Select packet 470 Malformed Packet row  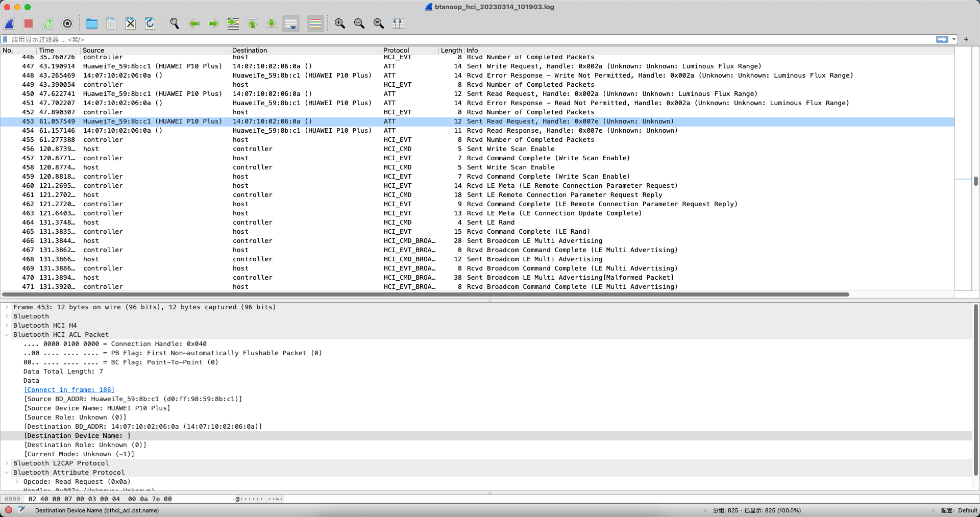(x=477, y=278)
